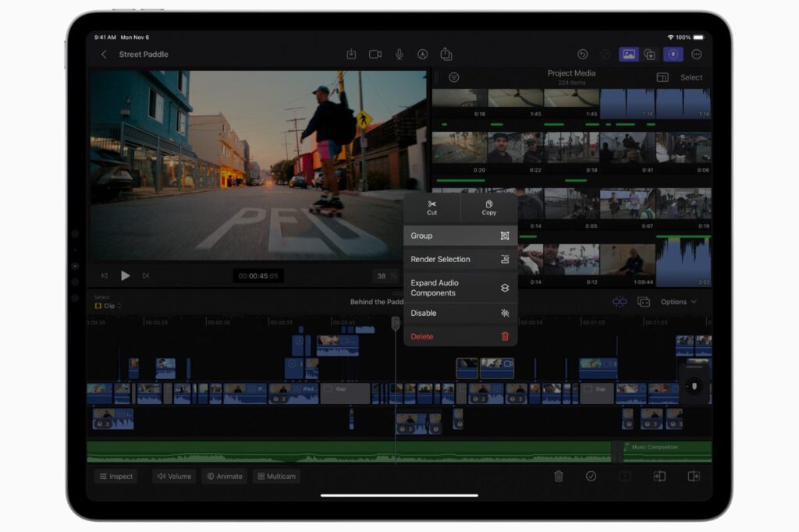Open the browser filter icon near Project Media

(x=453, y=77)
